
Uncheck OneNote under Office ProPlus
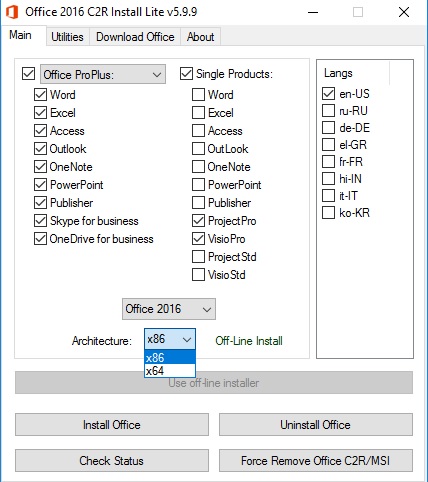[40, 167]
